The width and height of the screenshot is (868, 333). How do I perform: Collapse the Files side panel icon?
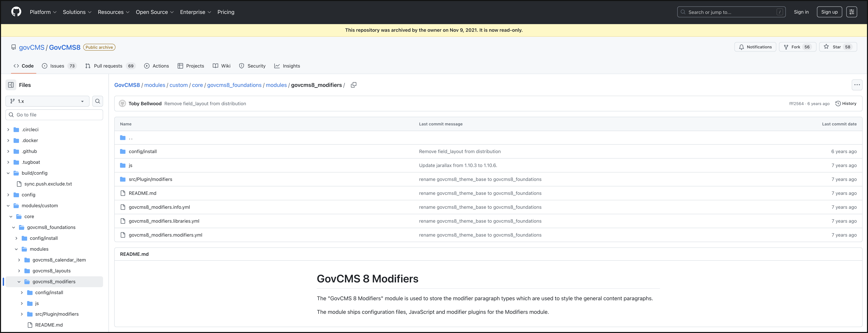pyautogui.click(x=11, y=85)
